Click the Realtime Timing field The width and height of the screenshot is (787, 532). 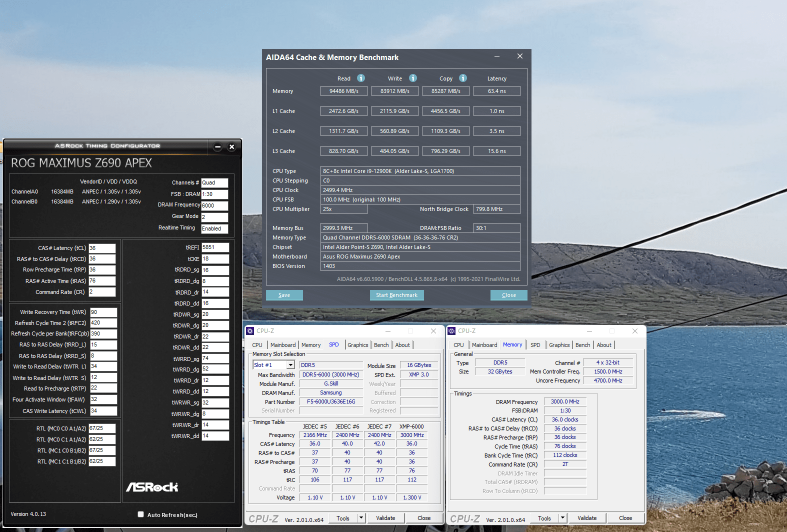(x=214, y=228)
